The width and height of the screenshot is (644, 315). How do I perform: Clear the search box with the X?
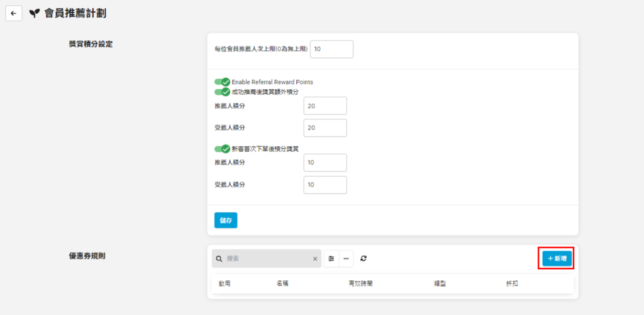click(315, 258)
